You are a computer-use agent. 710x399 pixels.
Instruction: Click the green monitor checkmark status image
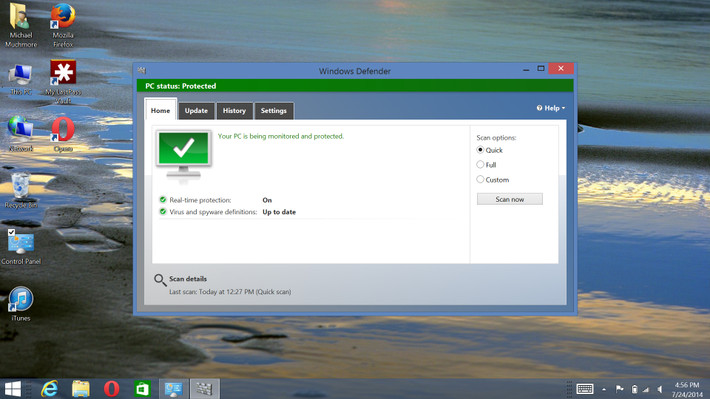[x=183, y=156]
